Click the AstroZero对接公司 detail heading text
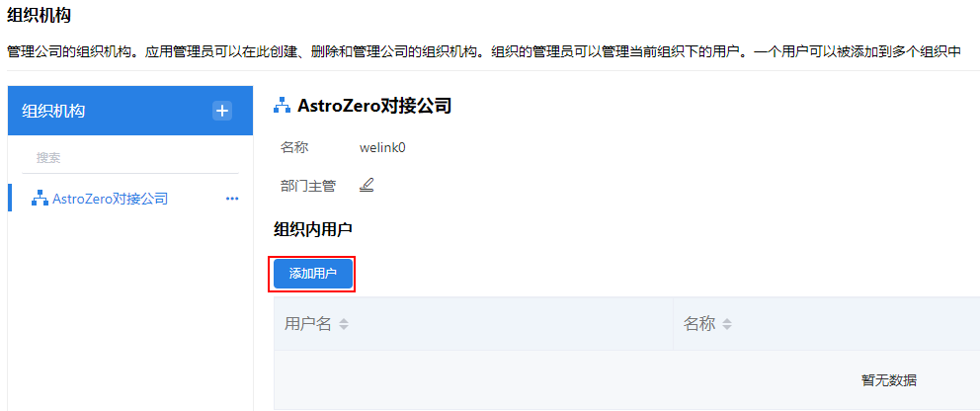 click(374, 106)
